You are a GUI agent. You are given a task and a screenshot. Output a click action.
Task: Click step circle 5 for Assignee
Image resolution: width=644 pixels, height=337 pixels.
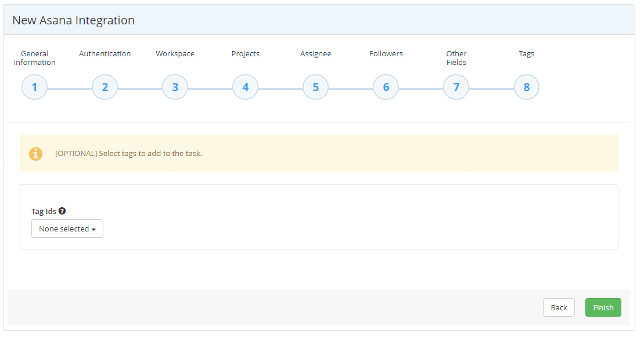[315, 86]
